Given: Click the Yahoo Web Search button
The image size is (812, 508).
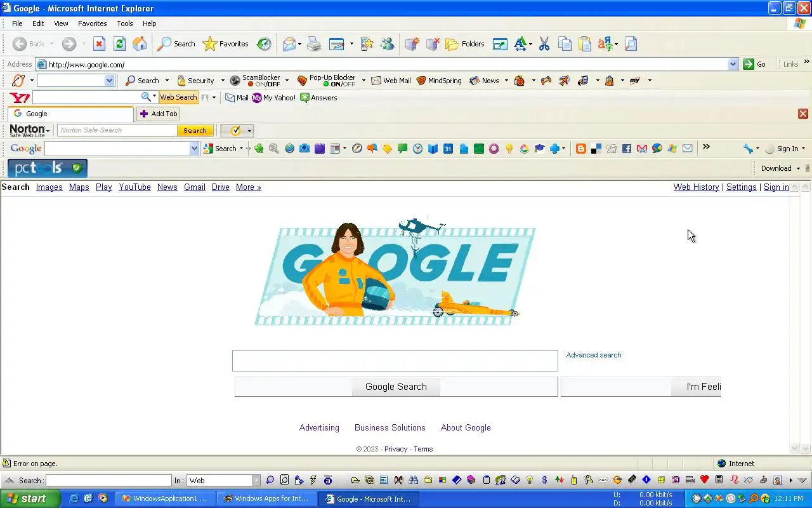Looking at the screenshot, I should [x=178, y=97].
